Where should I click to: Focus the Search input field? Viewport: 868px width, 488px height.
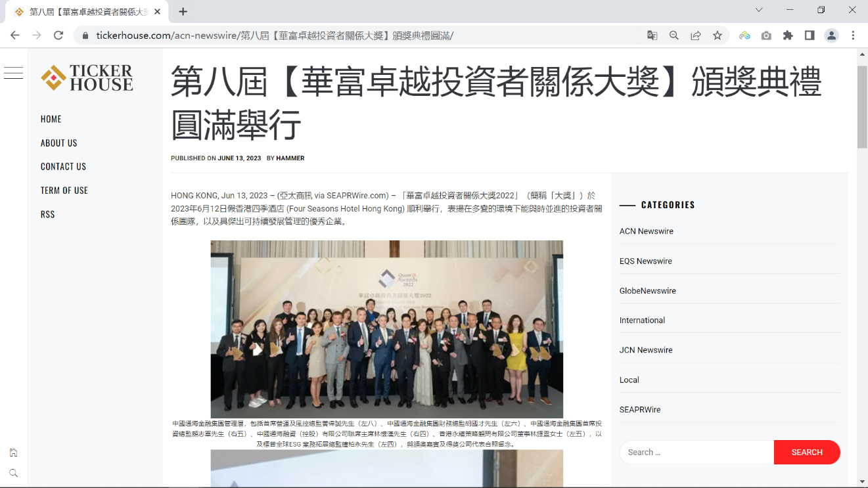(x=697, y=452)
